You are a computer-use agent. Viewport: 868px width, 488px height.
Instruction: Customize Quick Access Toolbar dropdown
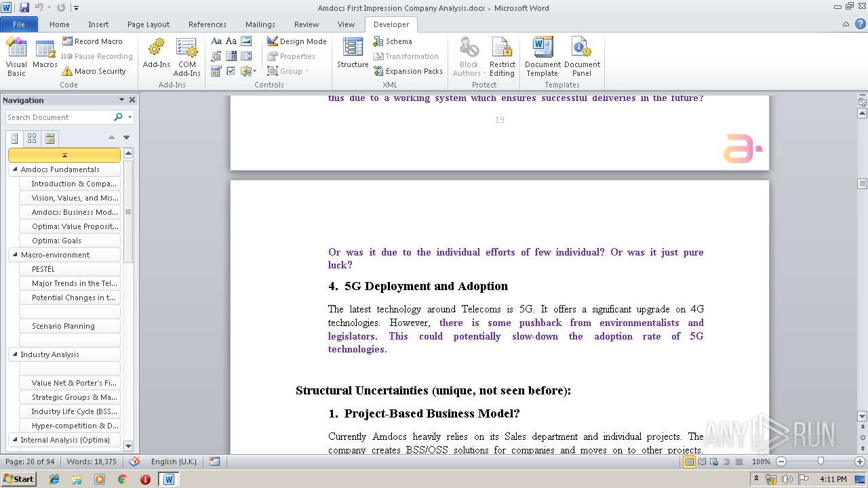76,8
